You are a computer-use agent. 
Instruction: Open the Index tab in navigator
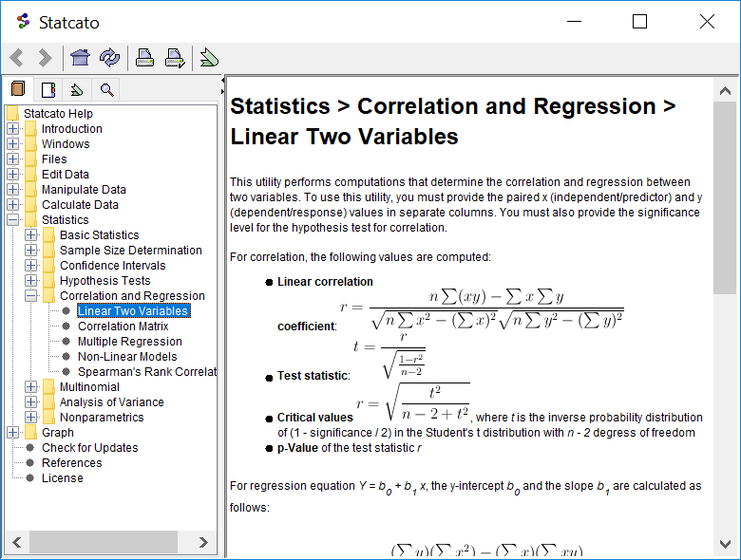pyautogui.click(x=47, y=90)
